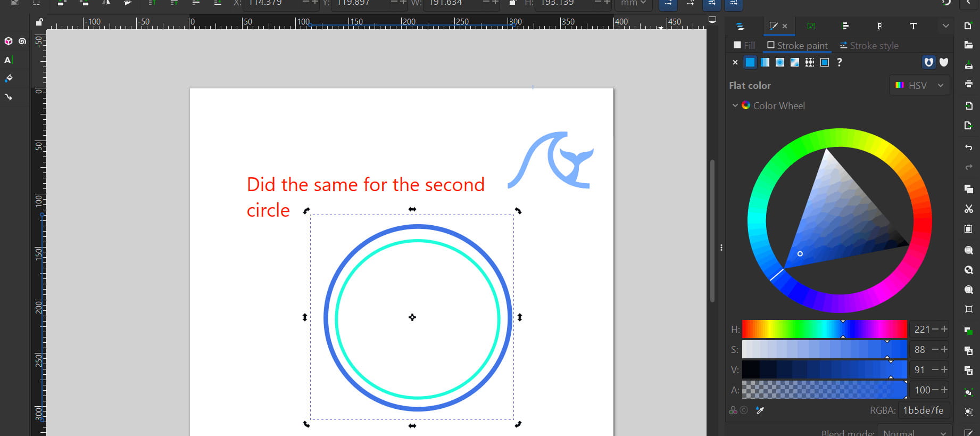Choose pattern stroke paint

pyautogui.click(x=810, y=62)
